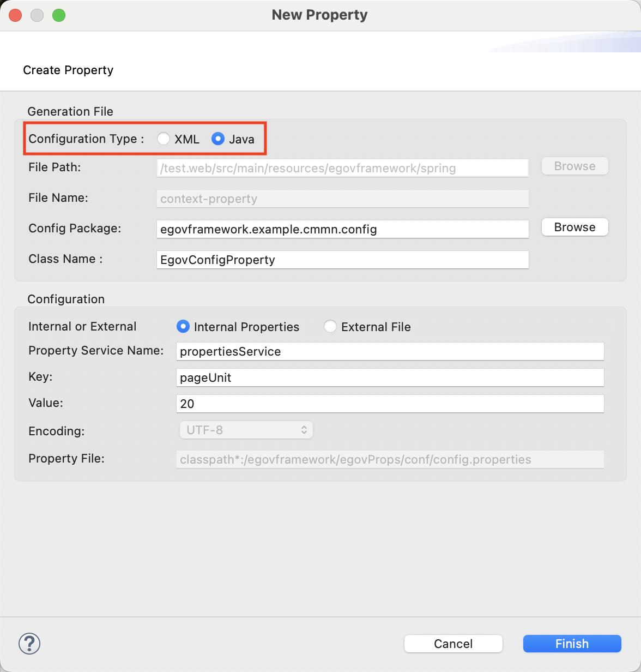Open the Encoding UTF-8 dropdown

click(246, 430)
